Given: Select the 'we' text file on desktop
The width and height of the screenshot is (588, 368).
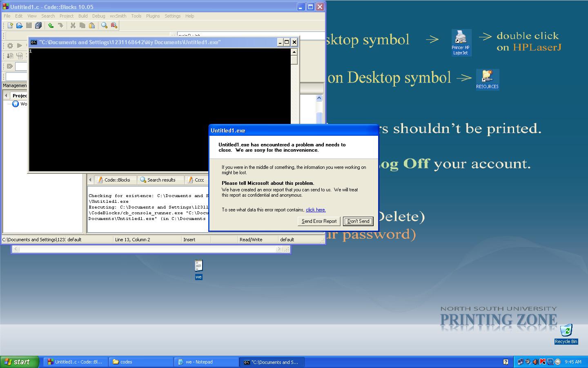Looking at the screenshot, I should [198, 269].
